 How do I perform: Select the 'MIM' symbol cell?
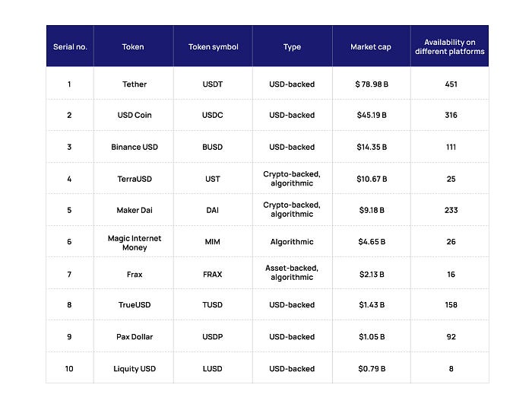tap(213, 242)
